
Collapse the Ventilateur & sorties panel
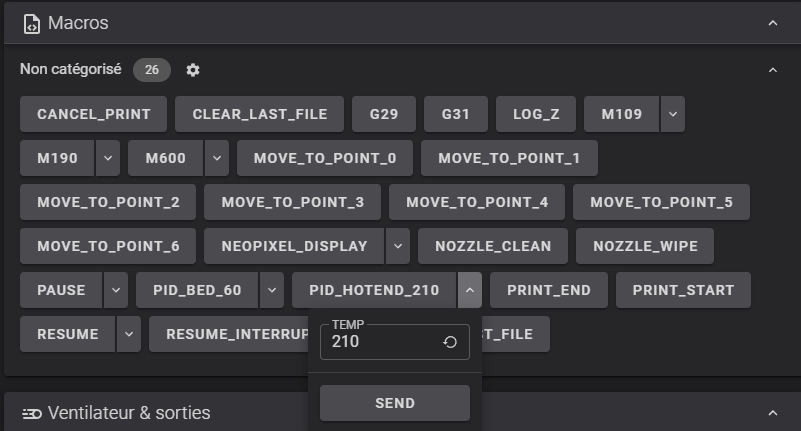tap(772, 413)
